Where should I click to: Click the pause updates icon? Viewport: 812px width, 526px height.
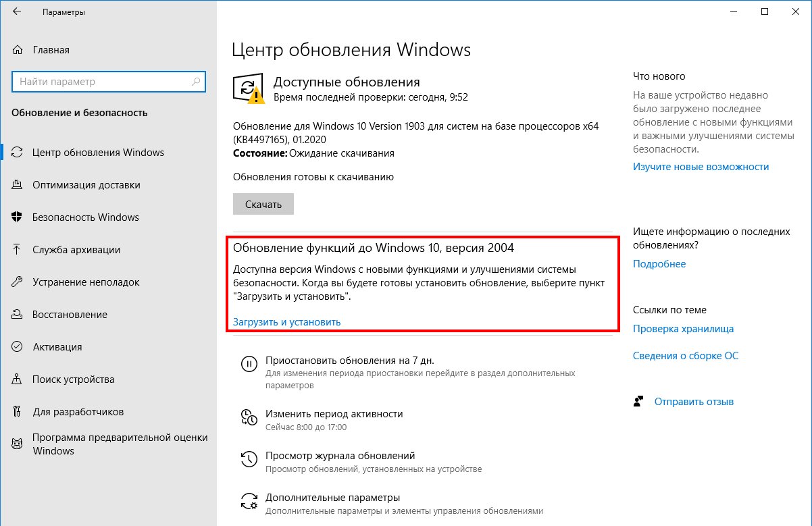coord(249,365)
